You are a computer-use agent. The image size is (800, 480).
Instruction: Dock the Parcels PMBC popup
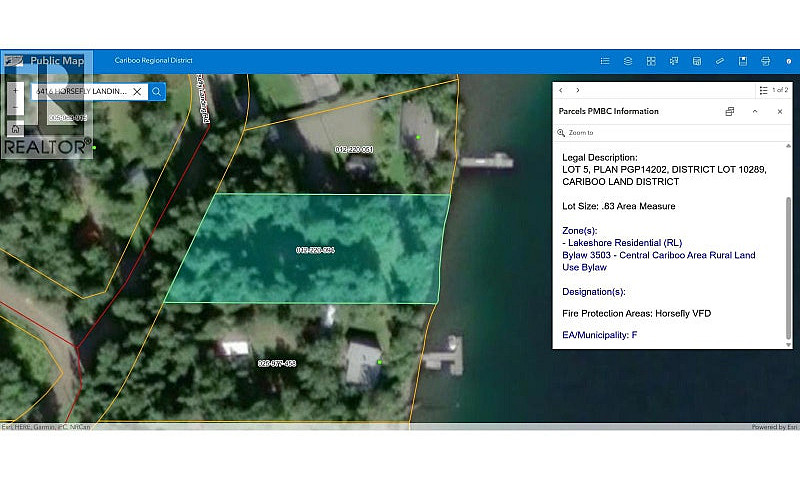[x=730, y=111]
